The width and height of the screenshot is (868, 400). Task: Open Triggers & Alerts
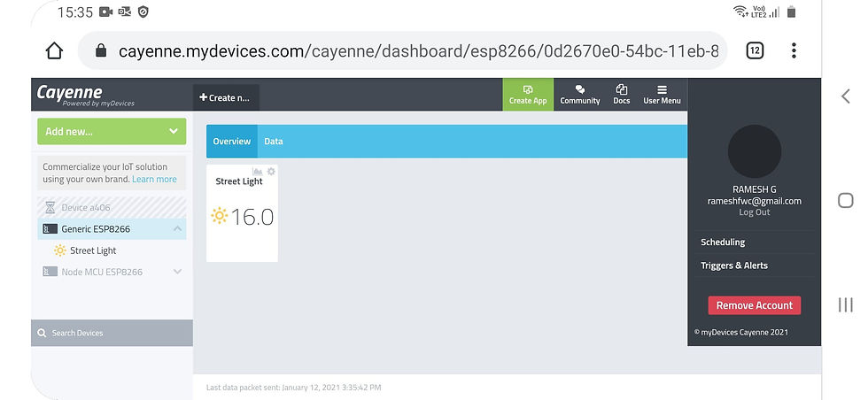(x=734, y=265)
